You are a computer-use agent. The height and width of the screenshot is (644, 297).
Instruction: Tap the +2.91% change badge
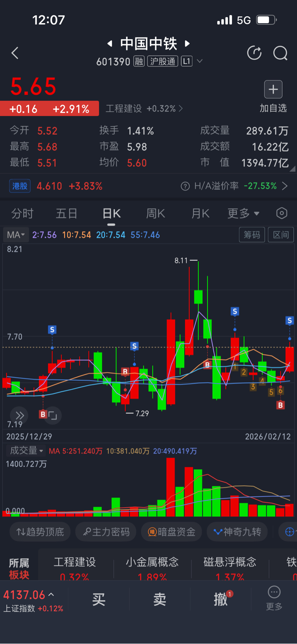[71, 109]
